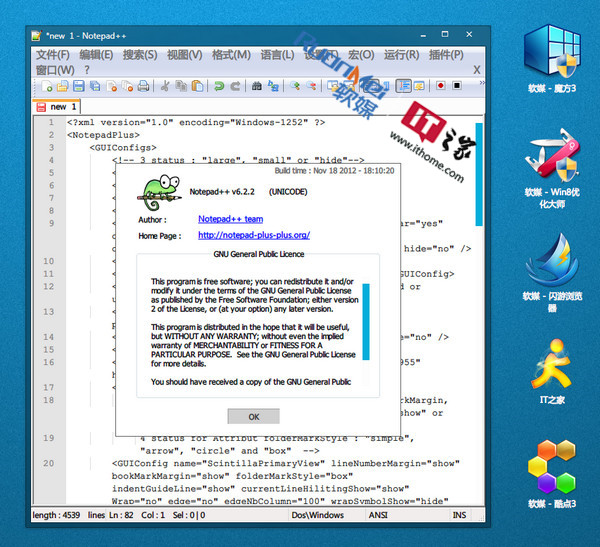The image size is (600, 547).
Task: Open the 软媒 - 闪游浏览器 desktop icon
Action: [x=552, y=273]
